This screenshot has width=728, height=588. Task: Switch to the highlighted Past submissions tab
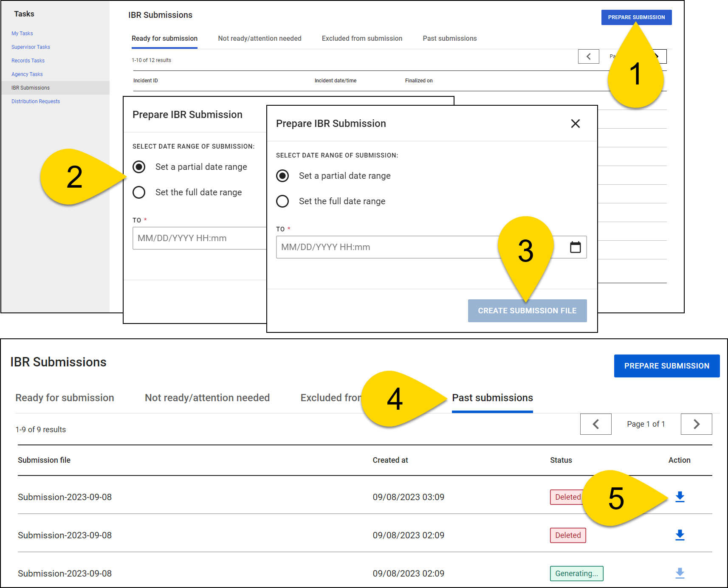tap(492, 398)
